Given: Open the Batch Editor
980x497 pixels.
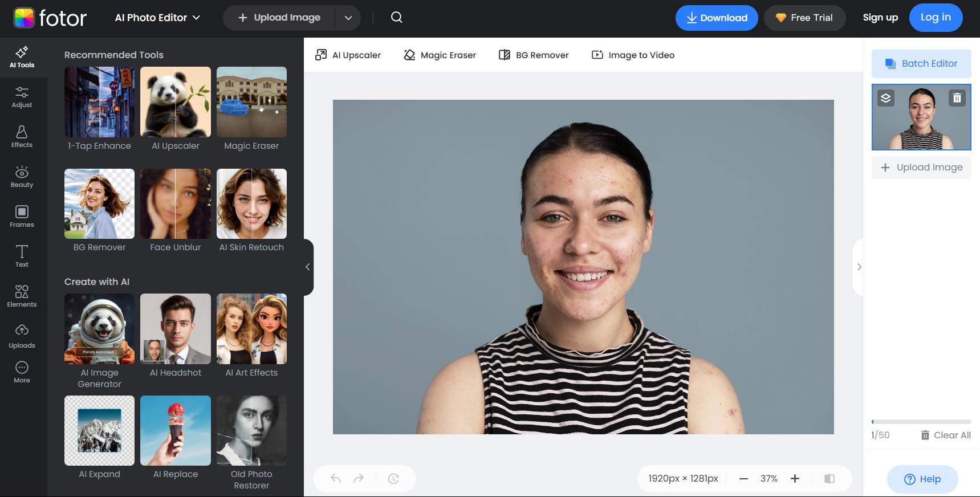Looking at the screenshot, I should coord(921,64).
